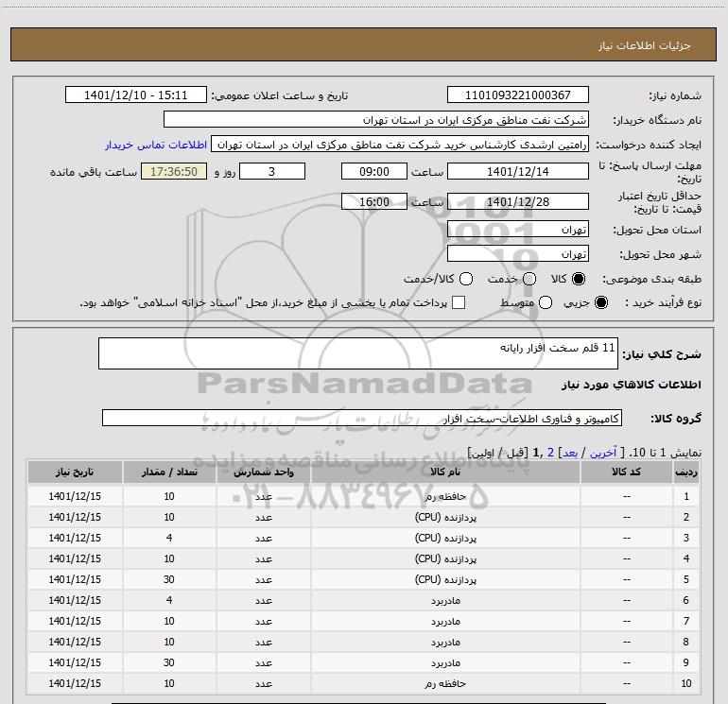Click the تعداد / مقدار column header
This screenshot has width=728, height=704.
[169, 472]
